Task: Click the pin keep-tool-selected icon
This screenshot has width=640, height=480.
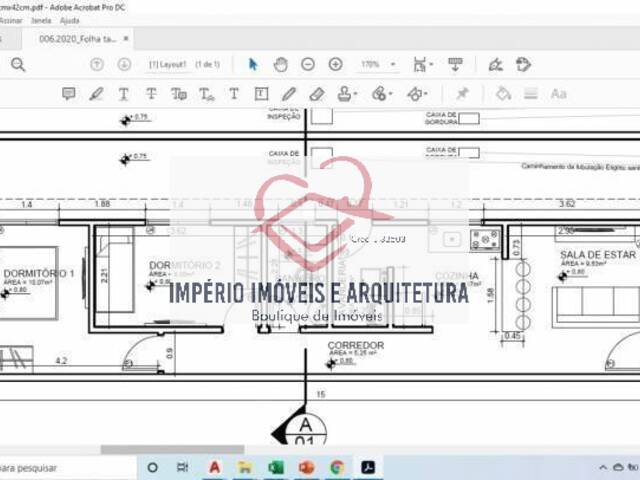Action: pyautogui.click(x=462, y=94)
